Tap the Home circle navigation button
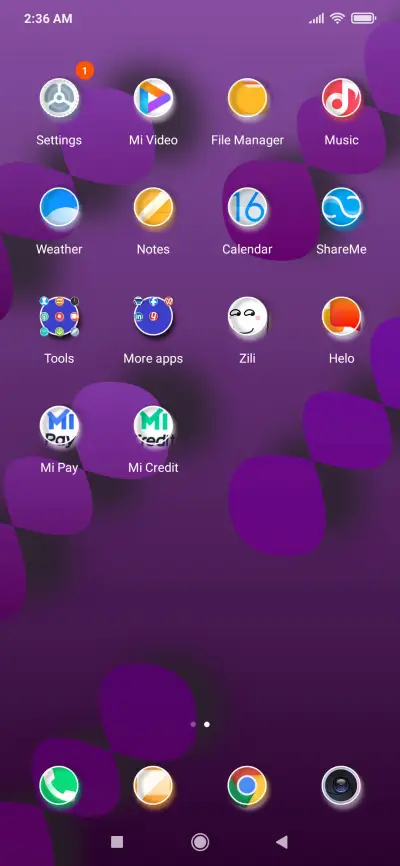Image resolution: width=400 pixels, height=866 pixels. point(200,842)
